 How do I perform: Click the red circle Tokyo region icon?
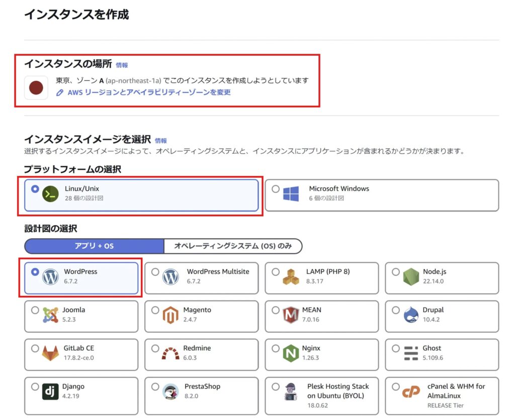pos(36,88)
